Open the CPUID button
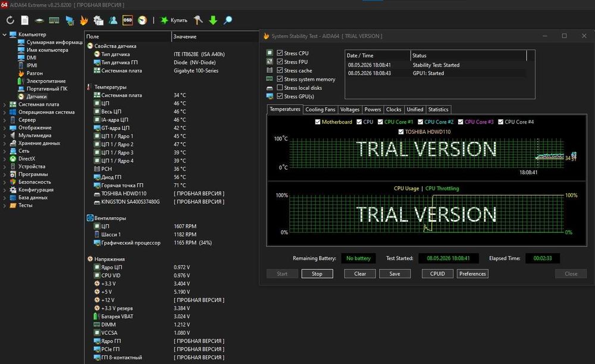This screenshot has height=364, width=595. [x=437, y=274]
